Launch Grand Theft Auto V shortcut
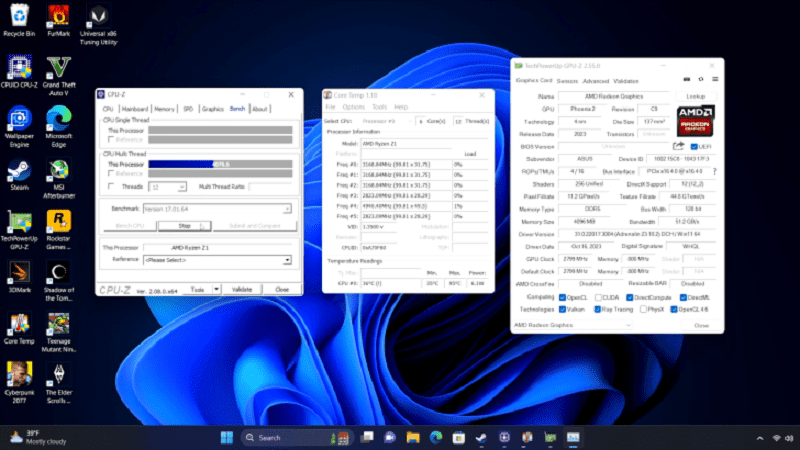The height and width of the screenshot is (450, 800). [59, 76]
